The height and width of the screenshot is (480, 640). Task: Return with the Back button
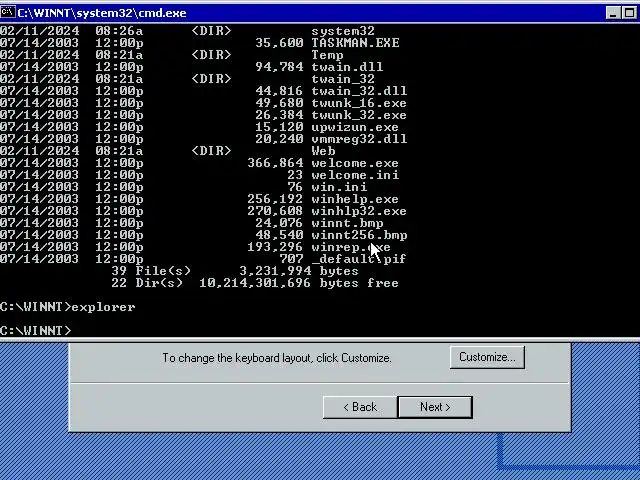click(360, 407)
